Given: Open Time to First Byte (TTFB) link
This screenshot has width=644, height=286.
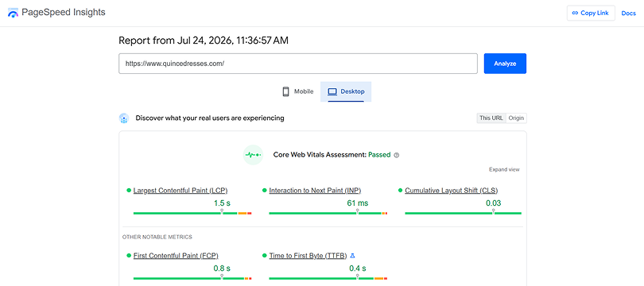Looking at the screenshot, I should pyautogui.click(x=308, y=256).
